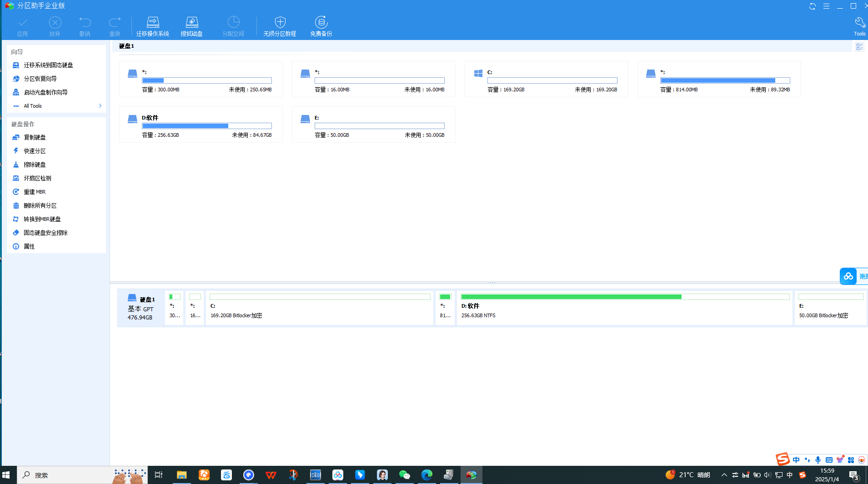
Task: Select the C: partition card
Action: [546, 79]
